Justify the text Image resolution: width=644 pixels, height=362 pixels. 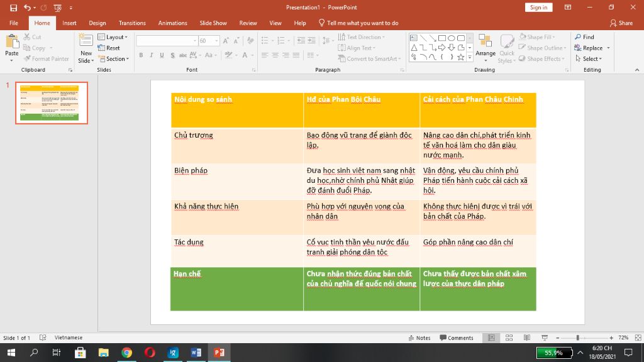[296, 55]
